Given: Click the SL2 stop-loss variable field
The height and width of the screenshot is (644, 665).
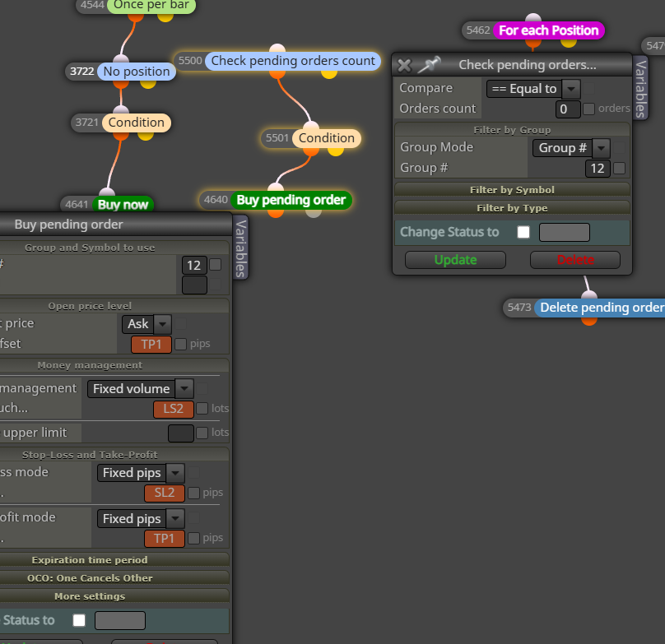Looking at the screenshot, I should 165,493.
